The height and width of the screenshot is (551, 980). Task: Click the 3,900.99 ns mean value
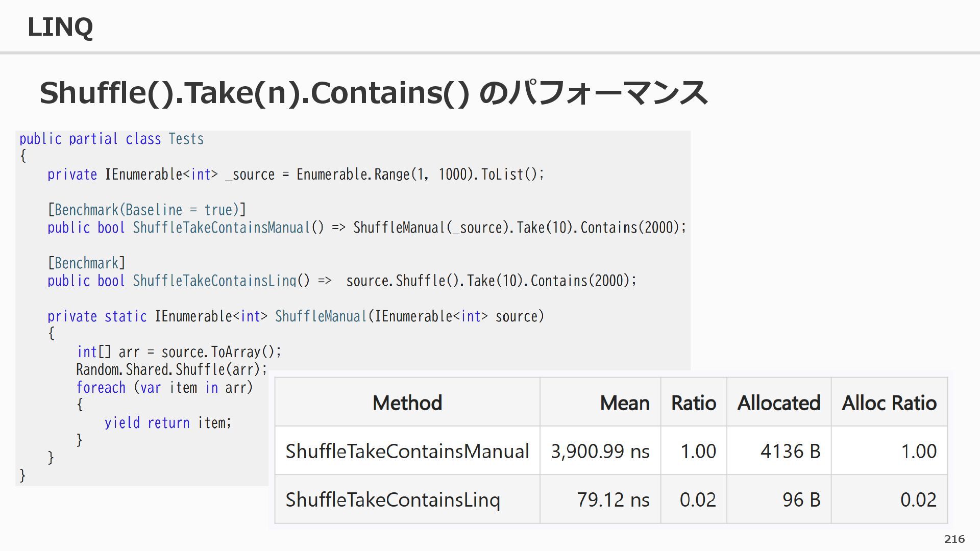[x=600, y=451]
